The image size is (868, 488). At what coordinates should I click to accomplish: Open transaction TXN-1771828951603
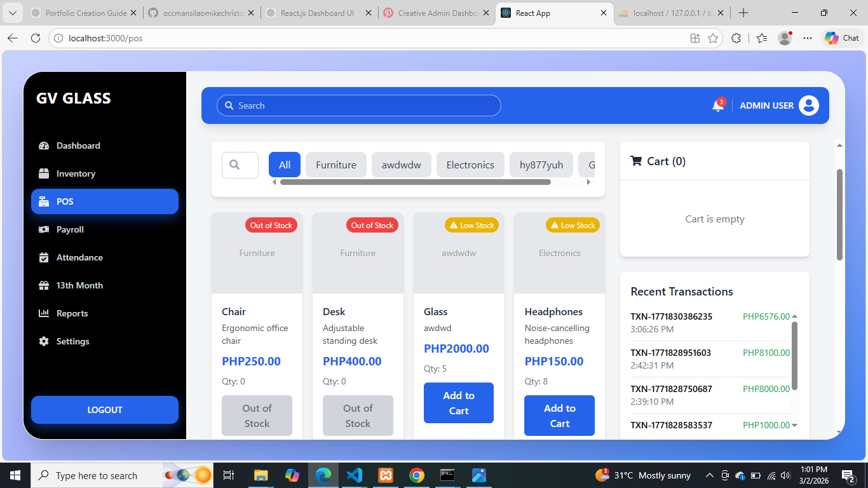click(710, 359)
